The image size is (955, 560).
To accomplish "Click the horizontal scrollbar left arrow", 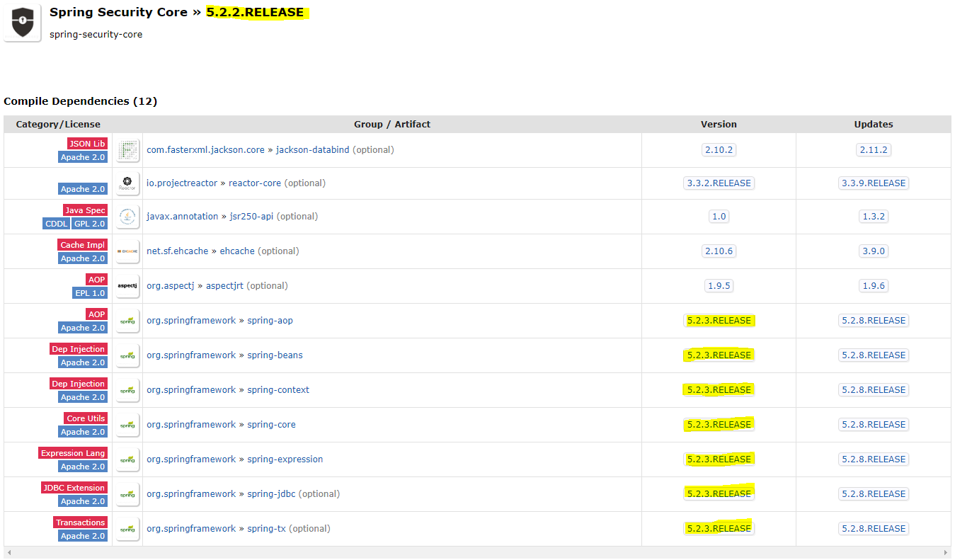I will [8, 553].
